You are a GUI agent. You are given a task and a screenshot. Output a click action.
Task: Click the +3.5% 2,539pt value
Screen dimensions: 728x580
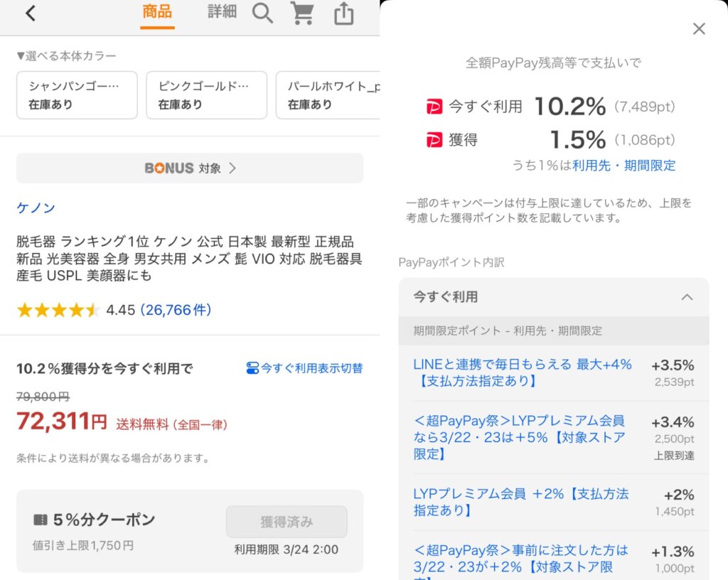tap(673, 372)
